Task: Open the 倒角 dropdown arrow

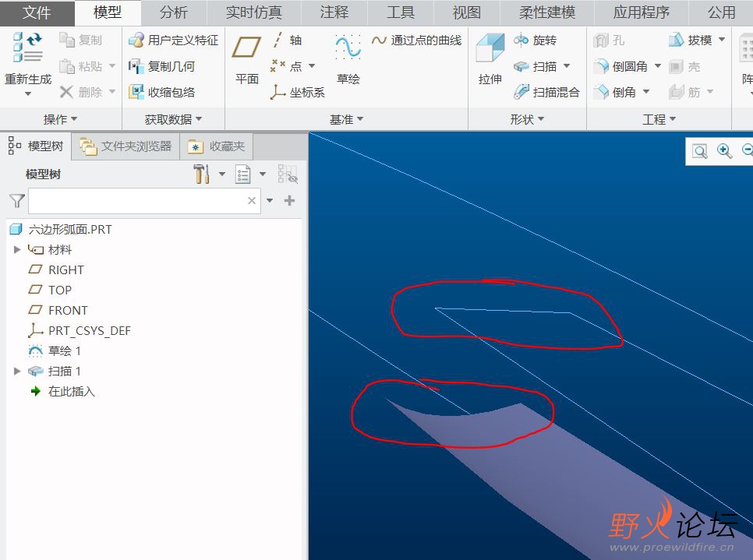Action: pyautogui.click(x=646, y=91)
